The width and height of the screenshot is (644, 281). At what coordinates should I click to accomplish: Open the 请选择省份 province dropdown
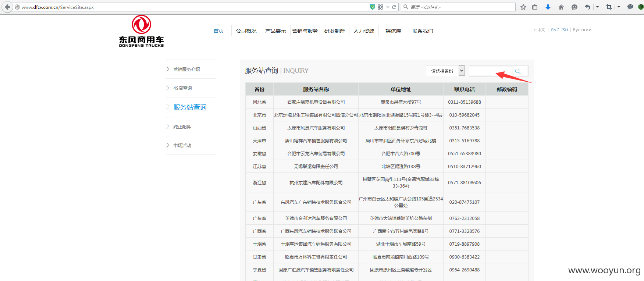pyautogui.click(x=445, y=71)
